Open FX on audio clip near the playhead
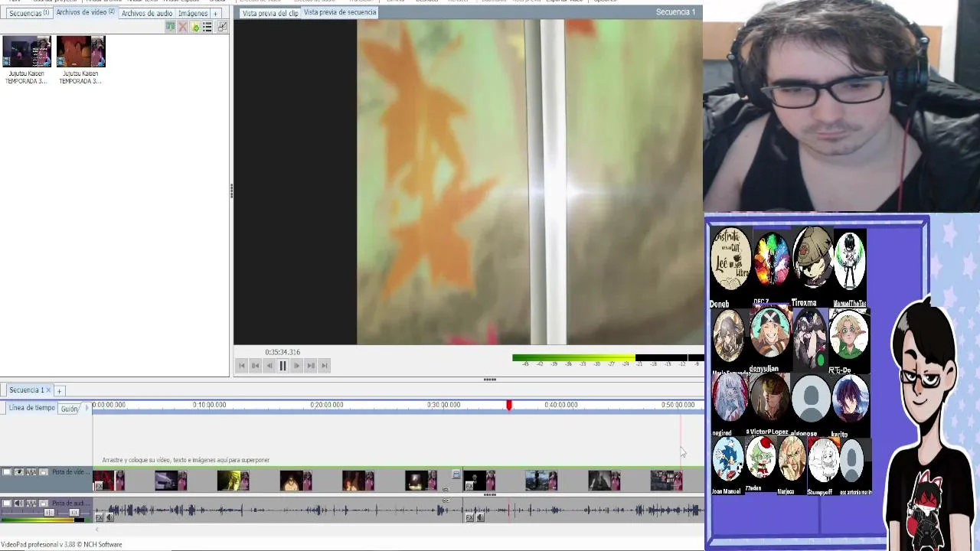Image resolution: width=980 pixels, height=551 pixels. pyautogui.click(x=469, y=517)
